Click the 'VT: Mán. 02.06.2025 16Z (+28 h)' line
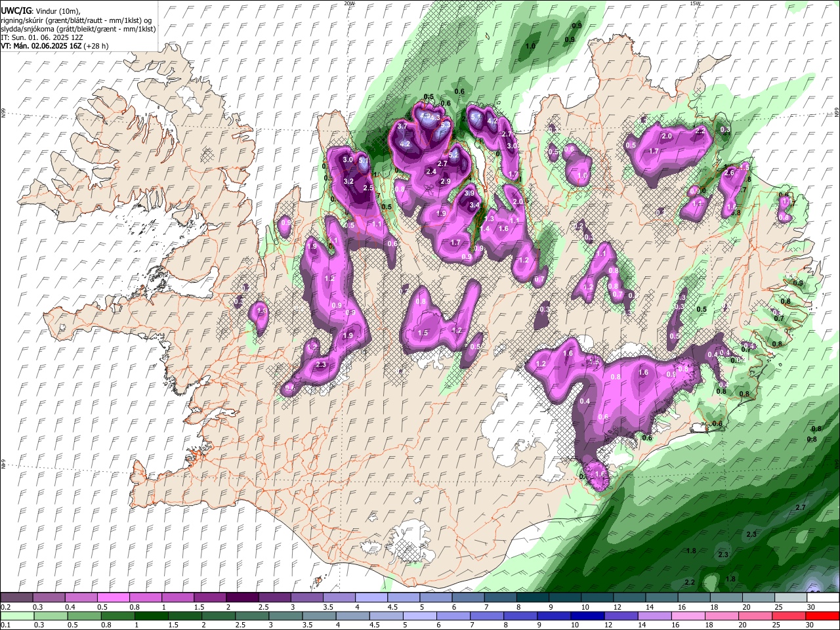This screenshot has height=630, width=840. [55, 46]
